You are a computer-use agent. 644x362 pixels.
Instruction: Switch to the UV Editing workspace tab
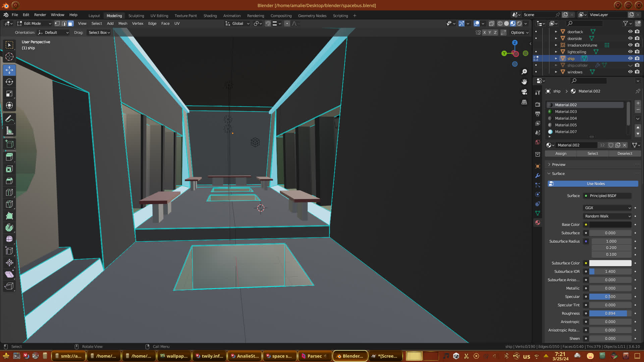159,16
